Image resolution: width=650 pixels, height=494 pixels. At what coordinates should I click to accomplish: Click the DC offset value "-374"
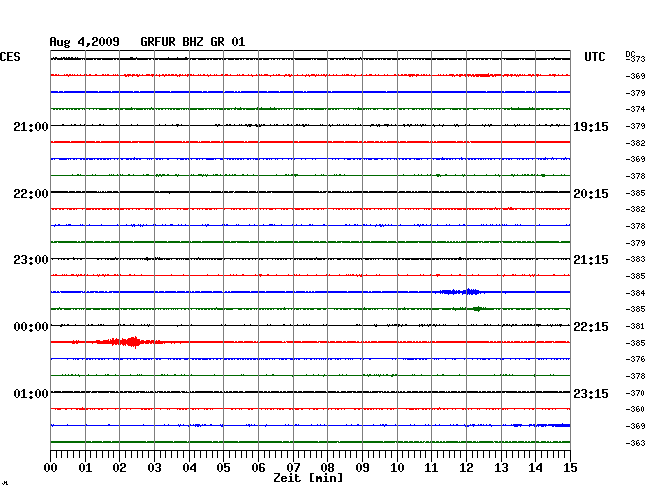click(635, 109)
